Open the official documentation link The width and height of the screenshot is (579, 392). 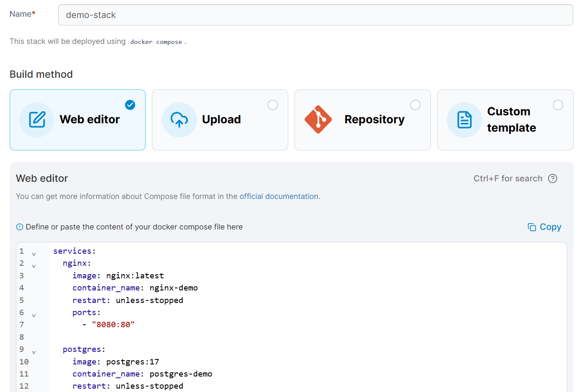click(279, 196)
